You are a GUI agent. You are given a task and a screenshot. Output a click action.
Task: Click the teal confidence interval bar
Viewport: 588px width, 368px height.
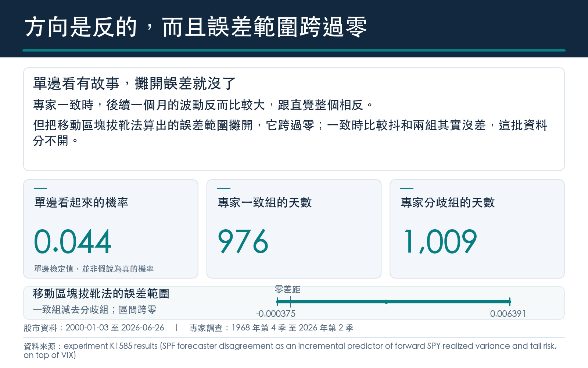click(x=394, y=302)
